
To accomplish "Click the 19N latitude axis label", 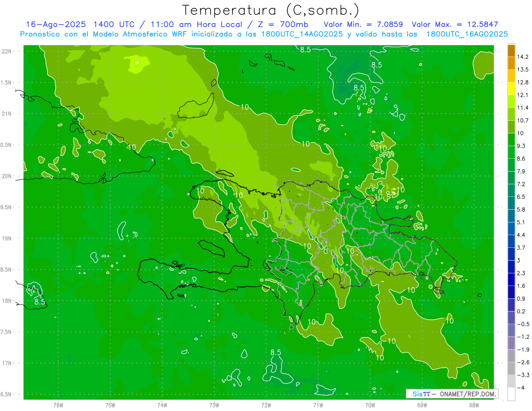I will [x=7, y=238].
